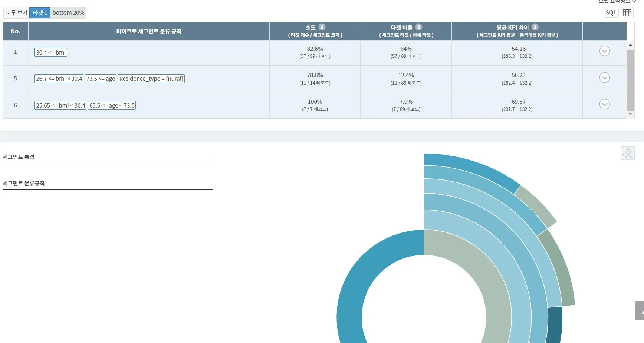Click the rule chip '65.5 <= age < 73.5'
The width and height of the screenshot is (644, 343).
point(112,105)
